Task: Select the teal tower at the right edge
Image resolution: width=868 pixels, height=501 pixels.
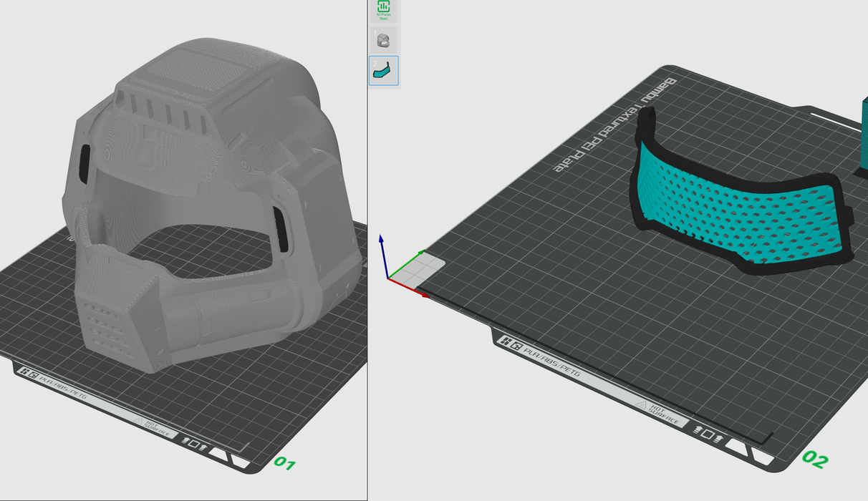Action: pos(864,136)
